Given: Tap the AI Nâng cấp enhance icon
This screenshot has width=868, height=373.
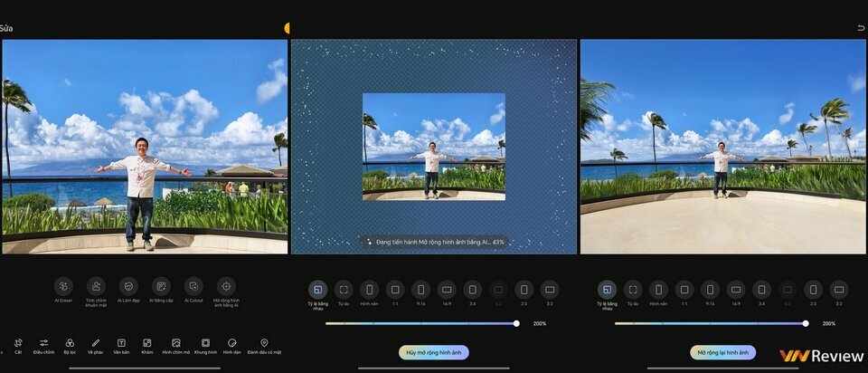Looking at the screenshot, I should [x=161, y=286].
